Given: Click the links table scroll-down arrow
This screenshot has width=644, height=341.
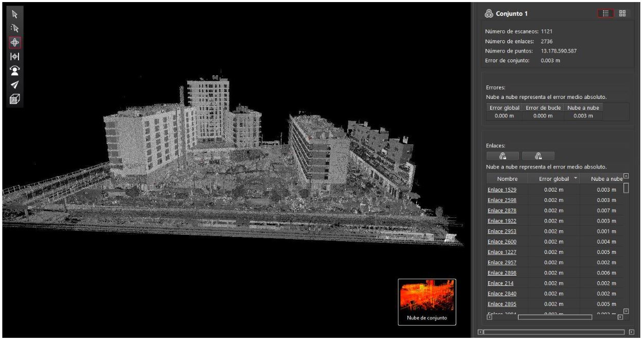Looking at the screenshot, I should 626,311.
